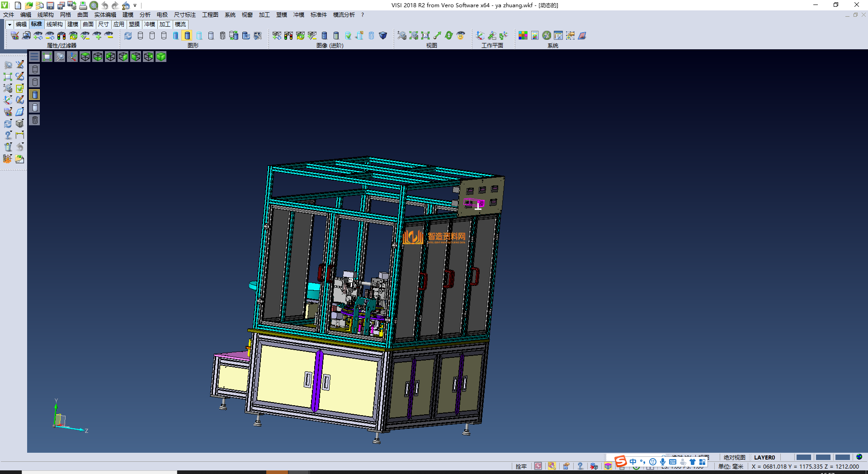This screenshot has width=868, height=474.
Task: Switch to the 线架构 toolbar tab
Action: 55,24
